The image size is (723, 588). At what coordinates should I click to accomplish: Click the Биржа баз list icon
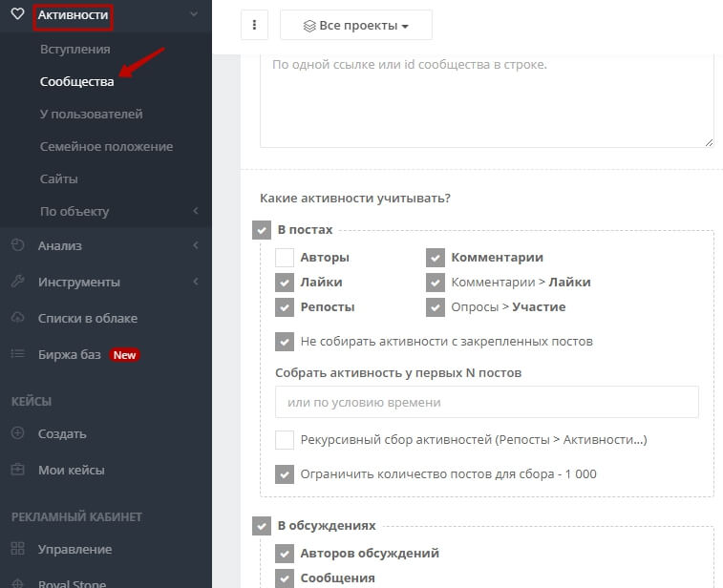(17, 354)
